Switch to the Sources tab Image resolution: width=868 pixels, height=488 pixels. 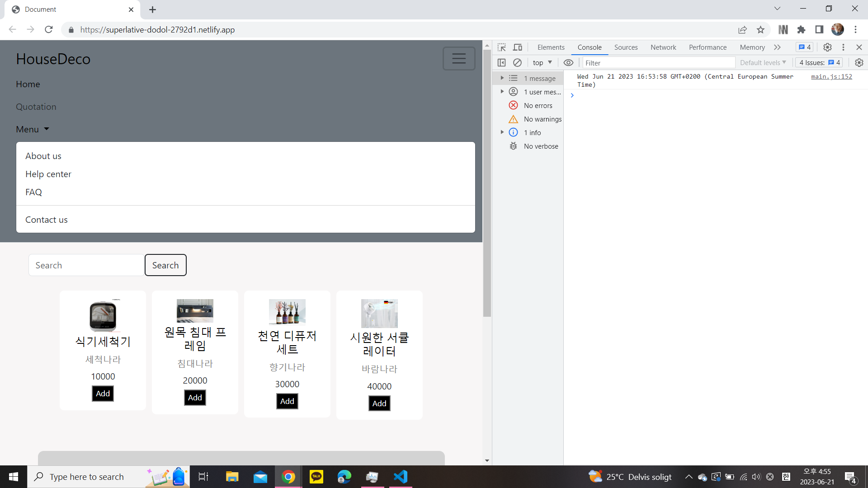626,47
